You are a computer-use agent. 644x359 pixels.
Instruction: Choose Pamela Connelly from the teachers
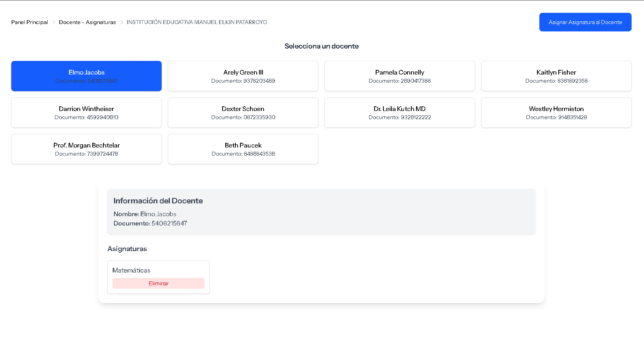coord(400,76)
